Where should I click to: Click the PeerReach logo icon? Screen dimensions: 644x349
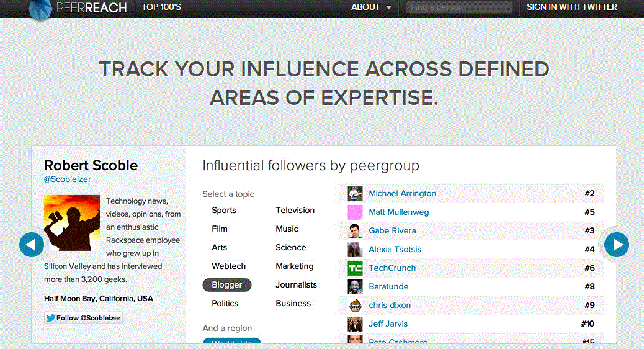(40, 9)
